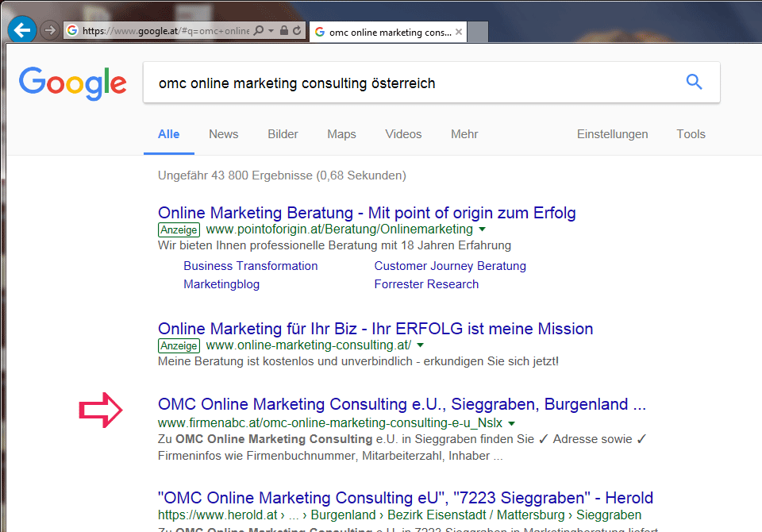Click the browser Back arrow button

point(22,30)
